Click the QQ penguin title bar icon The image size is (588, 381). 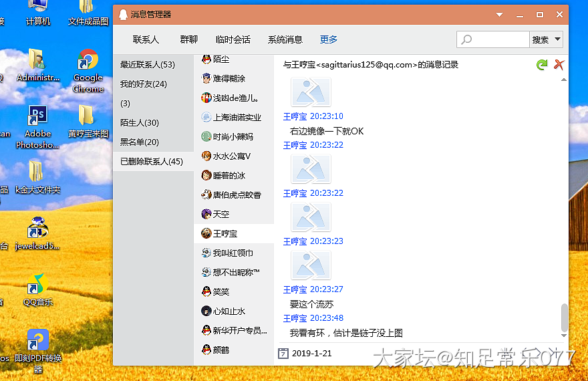123,15
